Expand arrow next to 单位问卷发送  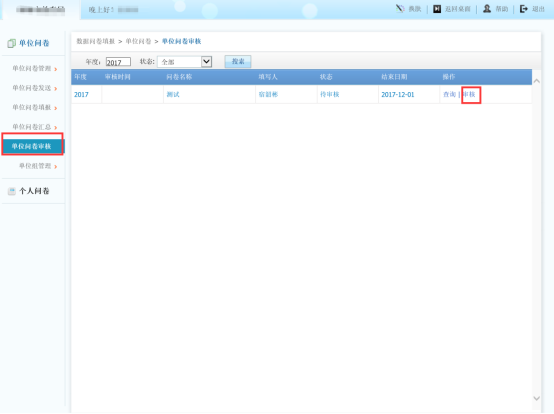click(55, 89)
